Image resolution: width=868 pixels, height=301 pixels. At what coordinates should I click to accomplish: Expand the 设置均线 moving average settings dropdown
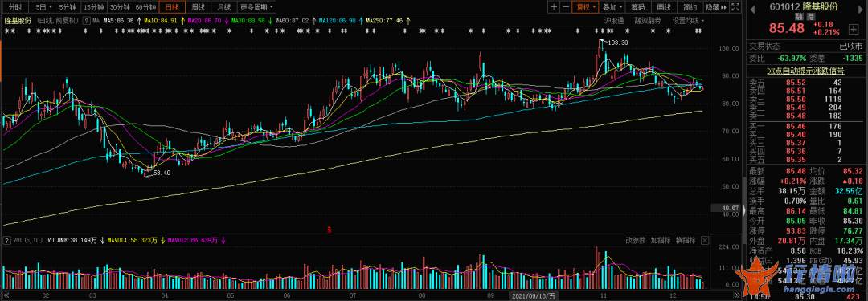[688, 21]
